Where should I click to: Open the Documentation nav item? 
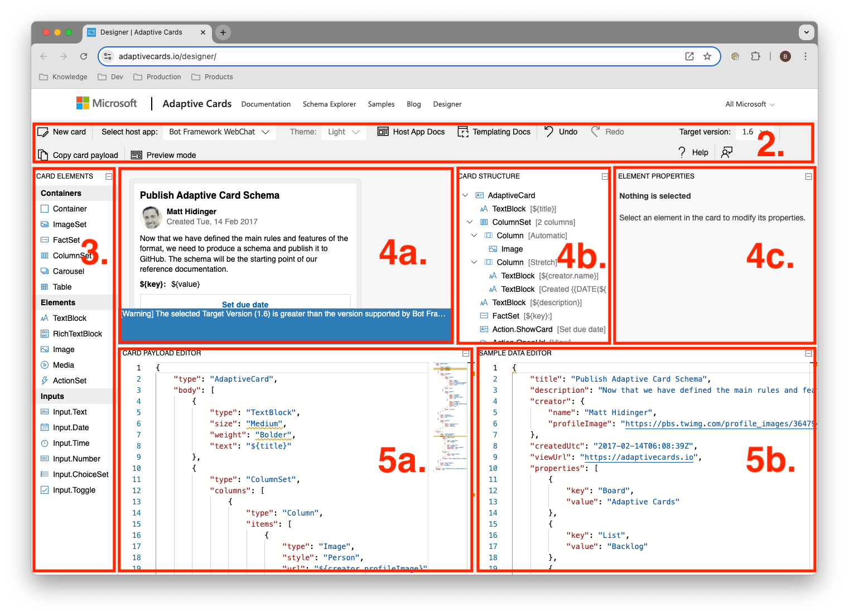[x=266, y=104]
